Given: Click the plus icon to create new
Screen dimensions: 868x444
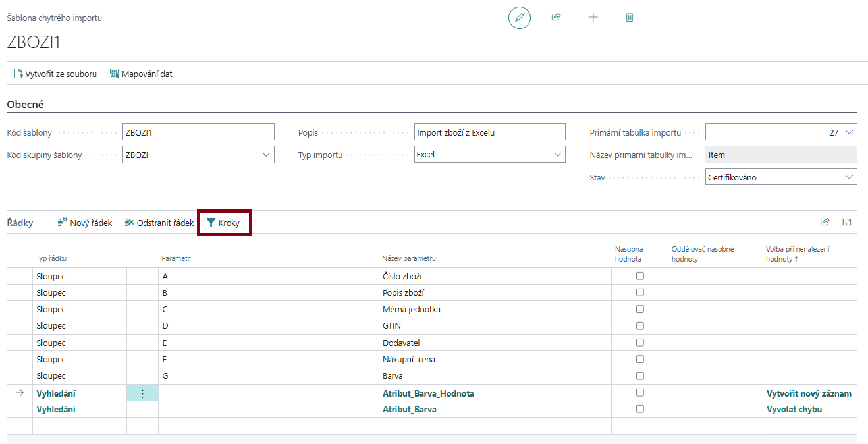Looking at the screenshot, I should [593, 18].
